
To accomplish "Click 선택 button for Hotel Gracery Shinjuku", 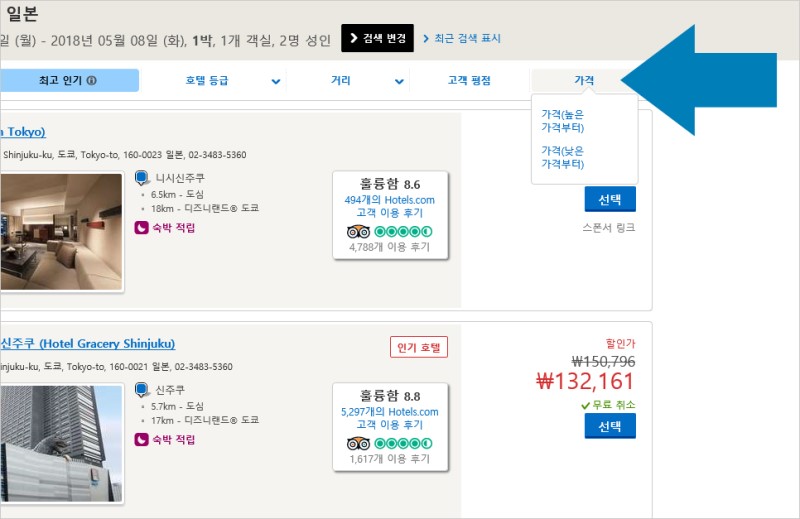I will pos(610,426).
